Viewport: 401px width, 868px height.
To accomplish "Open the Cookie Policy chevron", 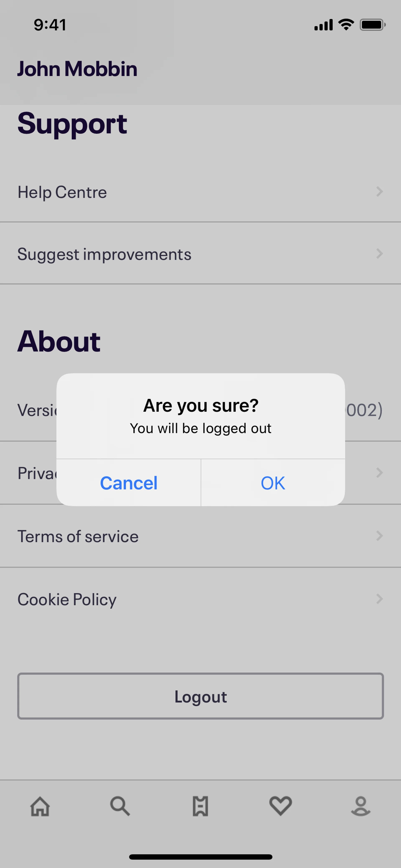I will (x=379, y=599).
